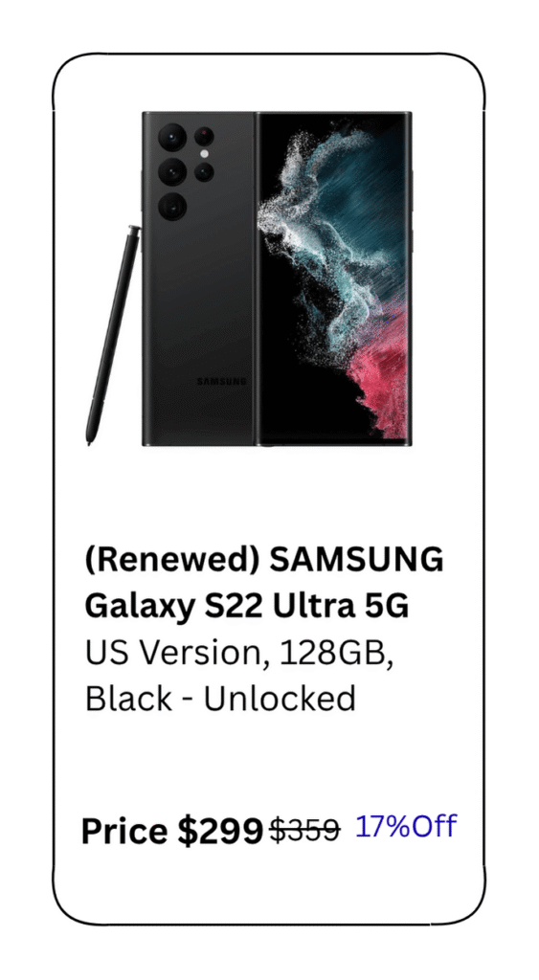The height and width of the screenshot is (980, 539).
Task: Click the SAMSUNG logo on phone back
Action: tap(221, 381)
